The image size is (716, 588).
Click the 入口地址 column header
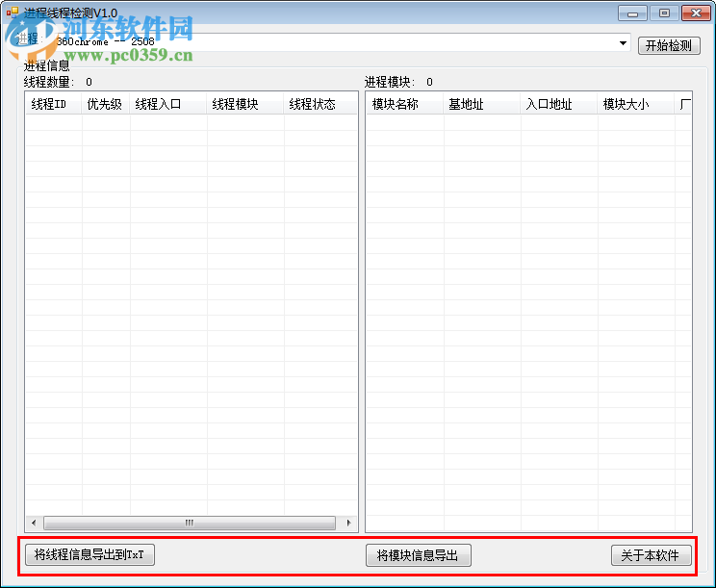(558, 104)
